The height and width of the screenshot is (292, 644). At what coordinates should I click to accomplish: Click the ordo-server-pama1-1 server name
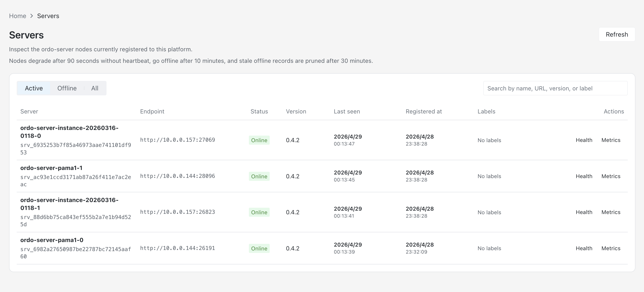pyautogui.click(x=51, y=168)
